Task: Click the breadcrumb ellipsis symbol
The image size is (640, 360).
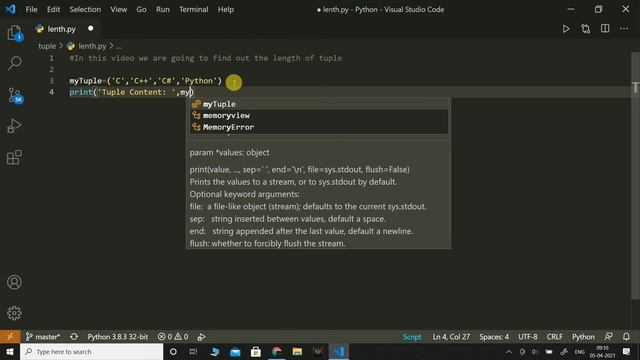Action: (119, 46)
